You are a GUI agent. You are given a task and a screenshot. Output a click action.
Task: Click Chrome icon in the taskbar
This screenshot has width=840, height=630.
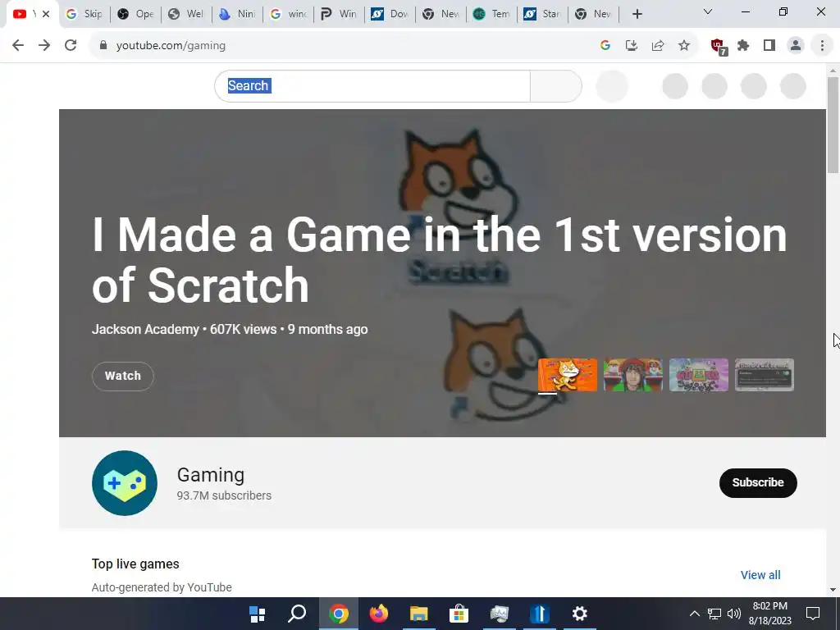point(339,614)
